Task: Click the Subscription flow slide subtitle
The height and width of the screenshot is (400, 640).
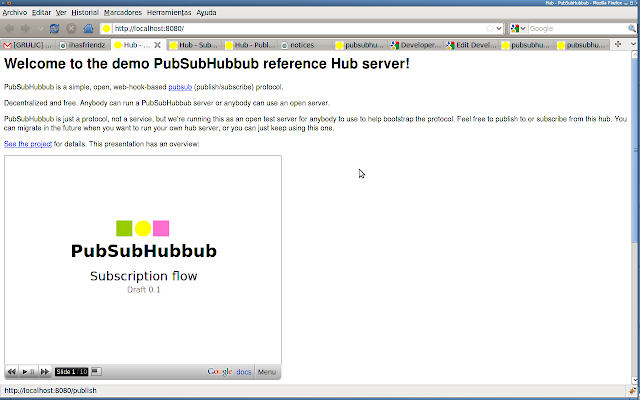Action: pos(144,276)
